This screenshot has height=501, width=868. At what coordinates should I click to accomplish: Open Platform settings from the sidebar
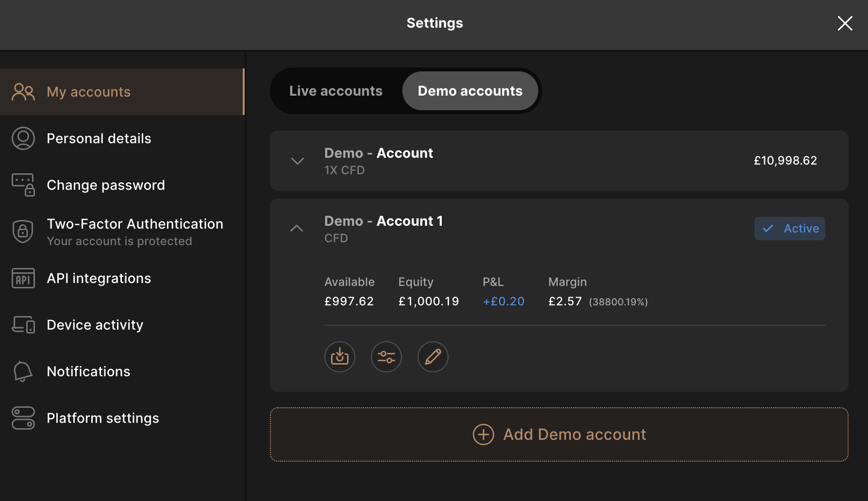[x=102, y=417]
